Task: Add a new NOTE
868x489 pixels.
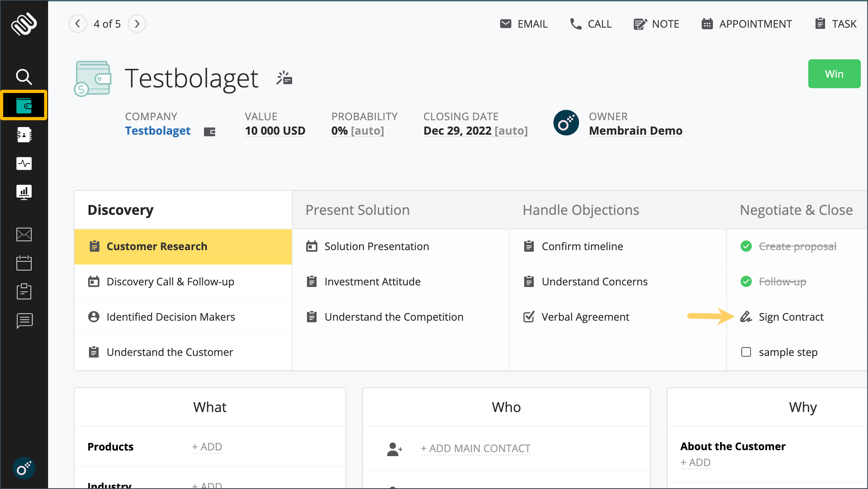Action: pos(656,24)
